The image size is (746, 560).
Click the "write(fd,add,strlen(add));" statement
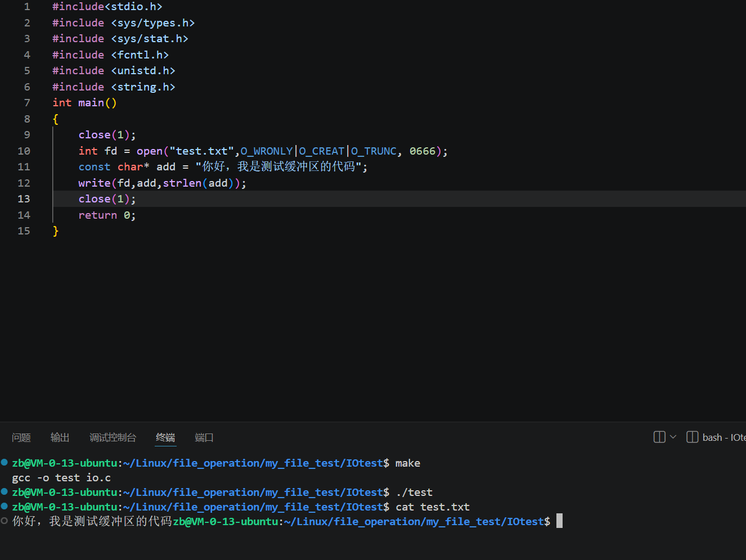(162, 183)
